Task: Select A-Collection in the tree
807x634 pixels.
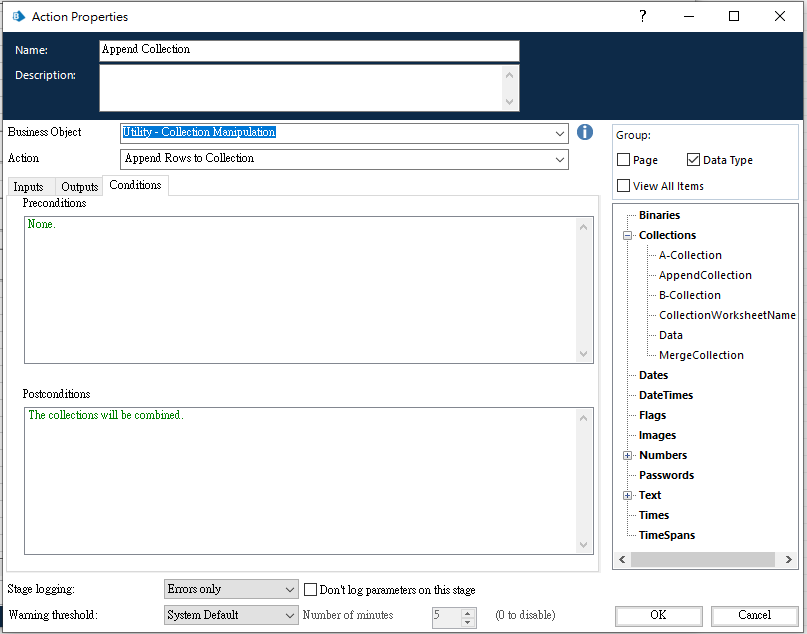Action: pos(690,255)
